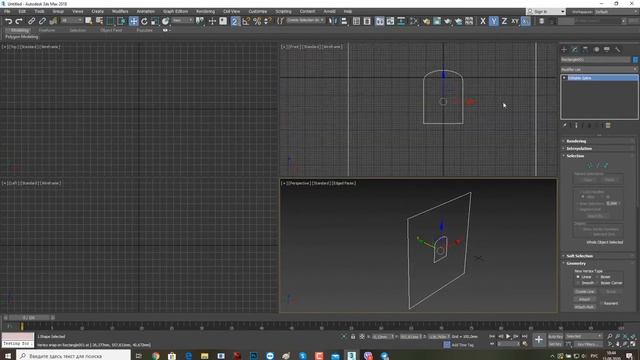The height and width of the screenshot is (360, 640).
Task: Select the Select and Uniform Scale tool
Action: click(x=155, y=21)
